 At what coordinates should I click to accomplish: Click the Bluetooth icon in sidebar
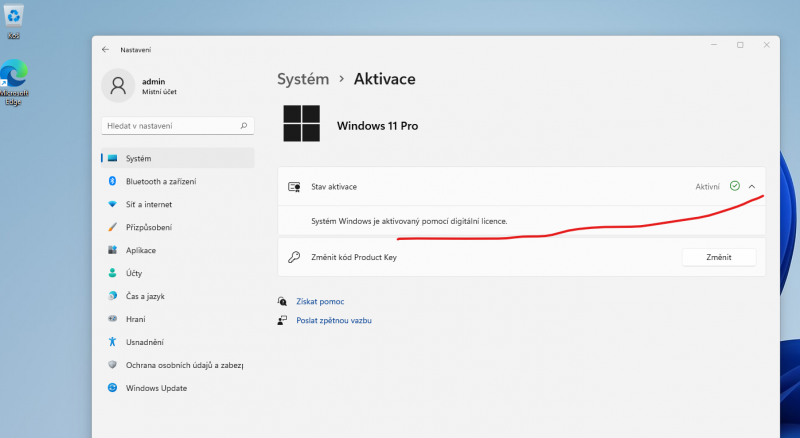tap(113, 181)
